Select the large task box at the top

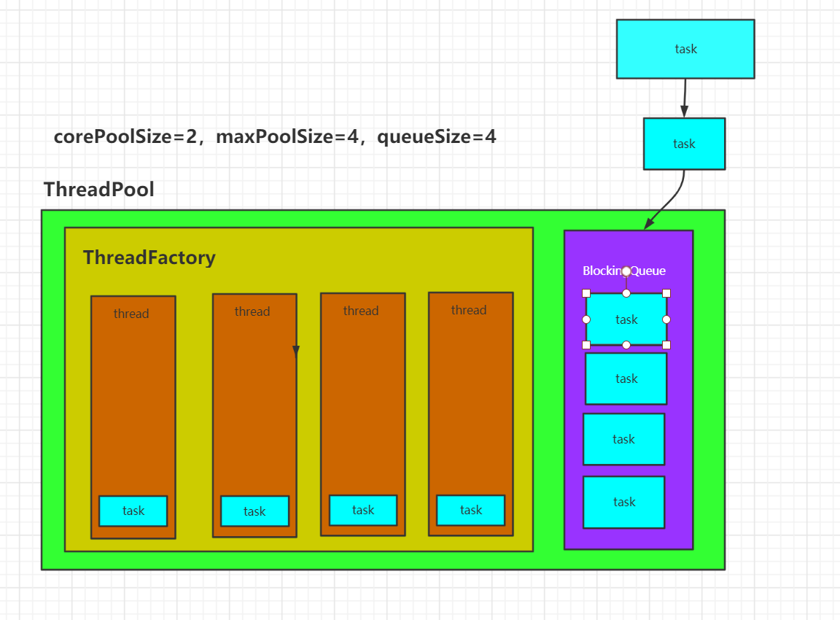[685, 50]
